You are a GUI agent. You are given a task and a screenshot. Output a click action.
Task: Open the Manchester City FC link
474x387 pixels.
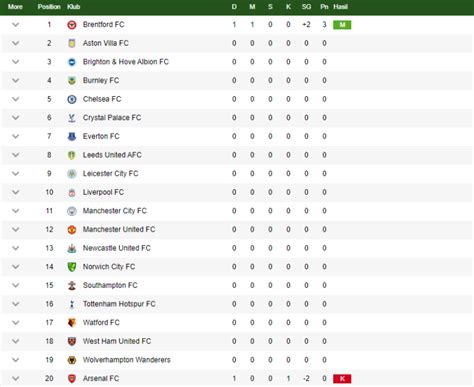[115, 211]
